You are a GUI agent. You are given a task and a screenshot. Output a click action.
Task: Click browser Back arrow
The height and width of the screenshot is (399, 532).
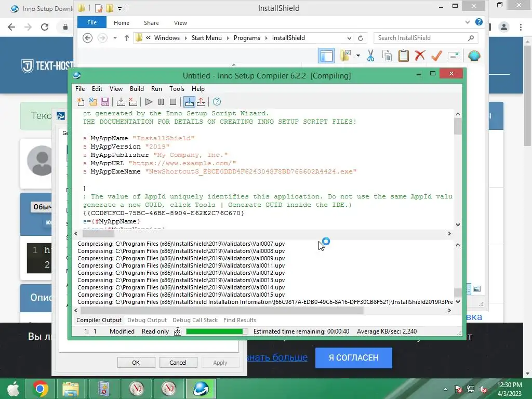(x=11, y=27)
